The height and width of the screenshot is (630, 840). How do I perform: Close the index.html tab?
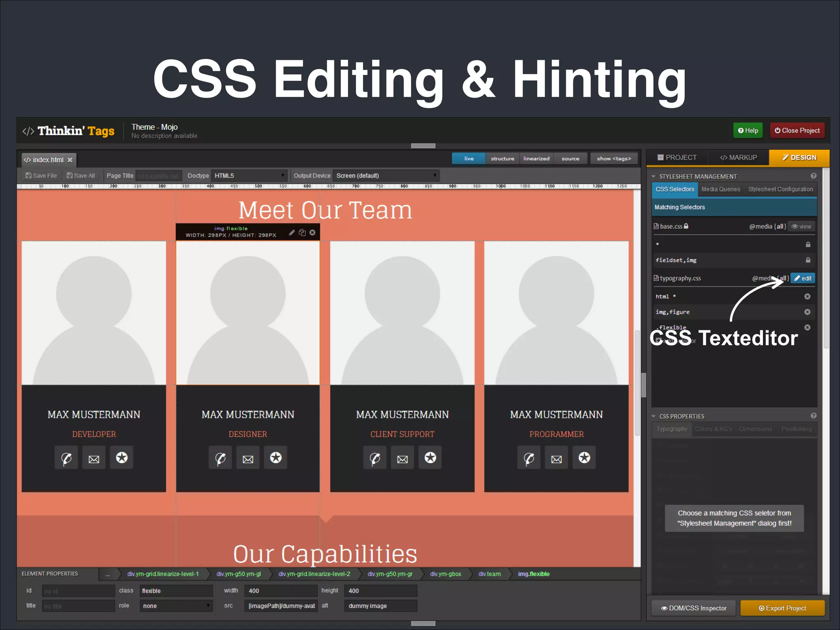[70, 160]
